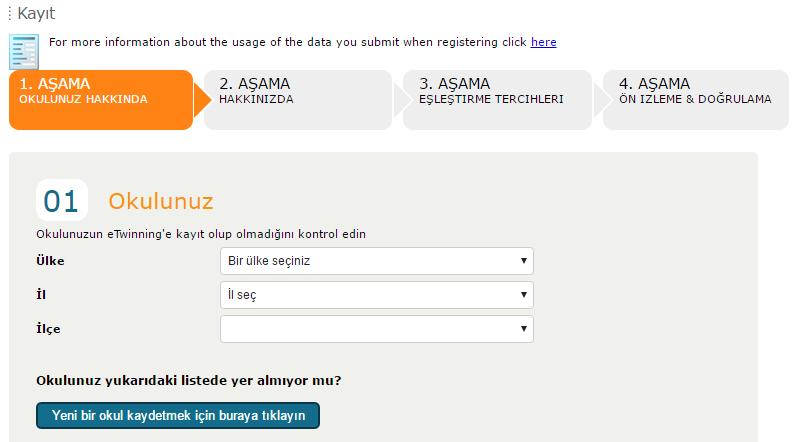Click the Kayıt page title
The width and height of the screenshot is (811, 442).
click(36, 14)
